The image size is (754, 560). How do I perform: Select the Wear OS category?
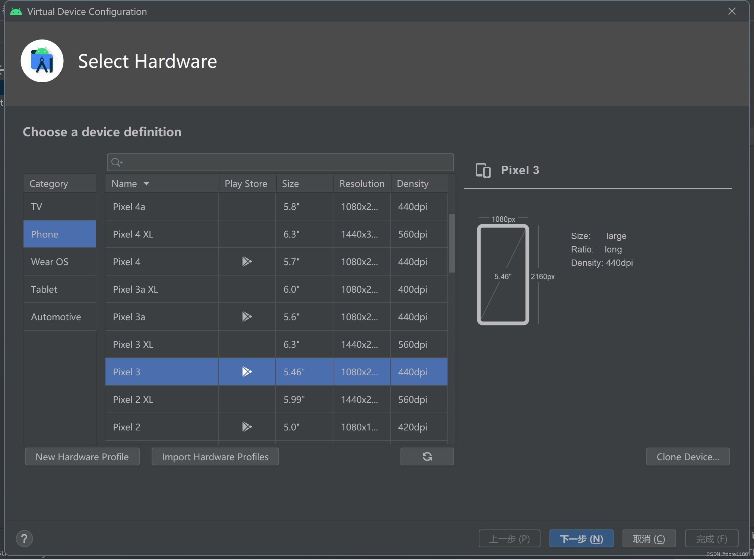[x=50, y=262]
